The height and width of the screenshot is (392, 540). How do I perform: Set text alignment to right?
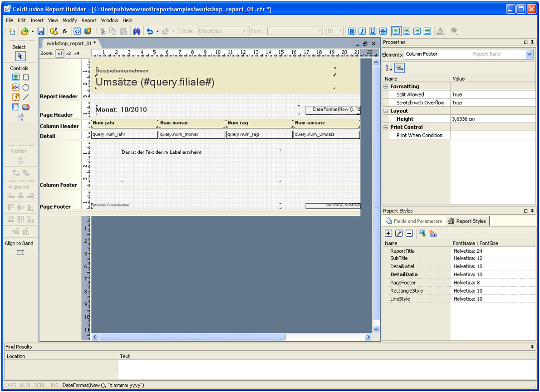click(417, 31)
